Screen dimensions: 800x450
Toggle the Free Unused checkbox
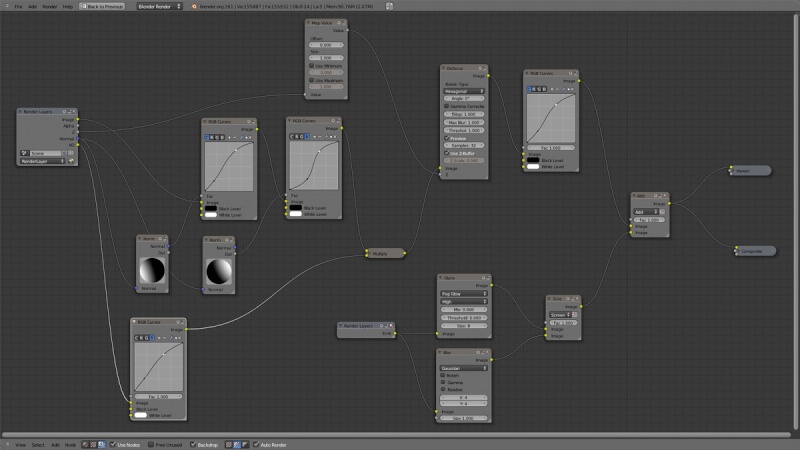click(x=151, y=444)
